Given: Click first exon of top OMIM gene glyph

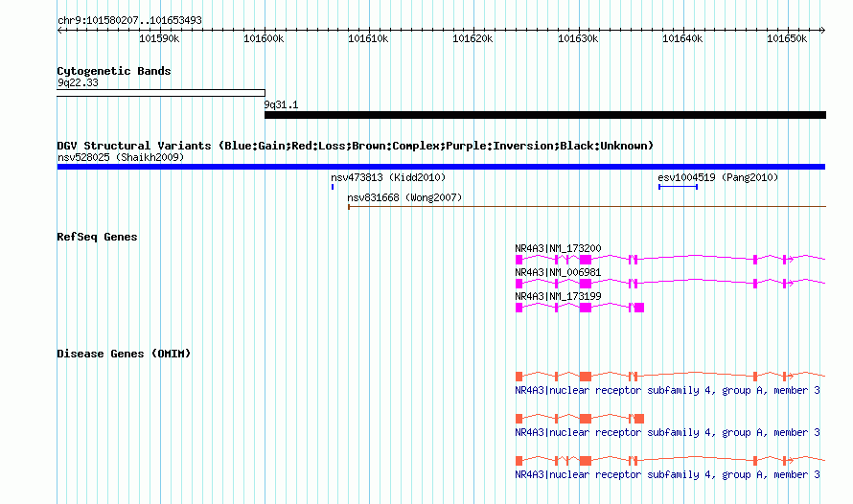Looking at the screenshot, I should point(519,377).
